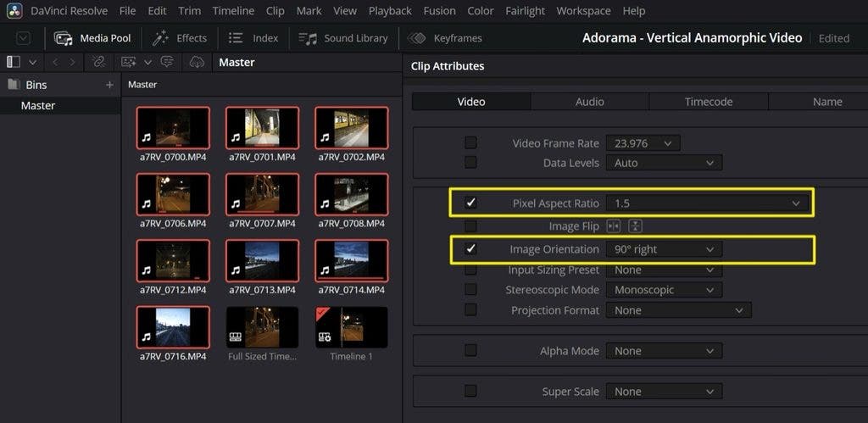Open the Fairlight menu
Image resolution: width=868 pixels, height=423 pixels.
tap(525, 10)
